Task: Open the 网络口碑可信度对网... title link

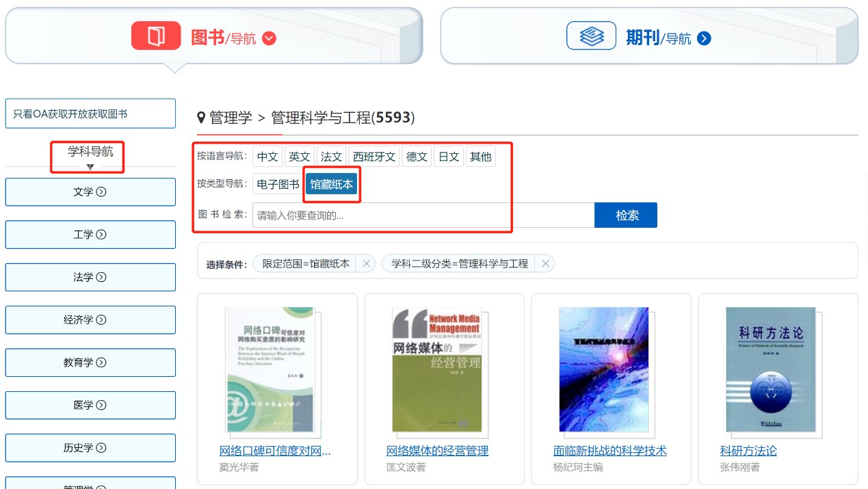Action: pyautogui.click(x=275, y=451)
